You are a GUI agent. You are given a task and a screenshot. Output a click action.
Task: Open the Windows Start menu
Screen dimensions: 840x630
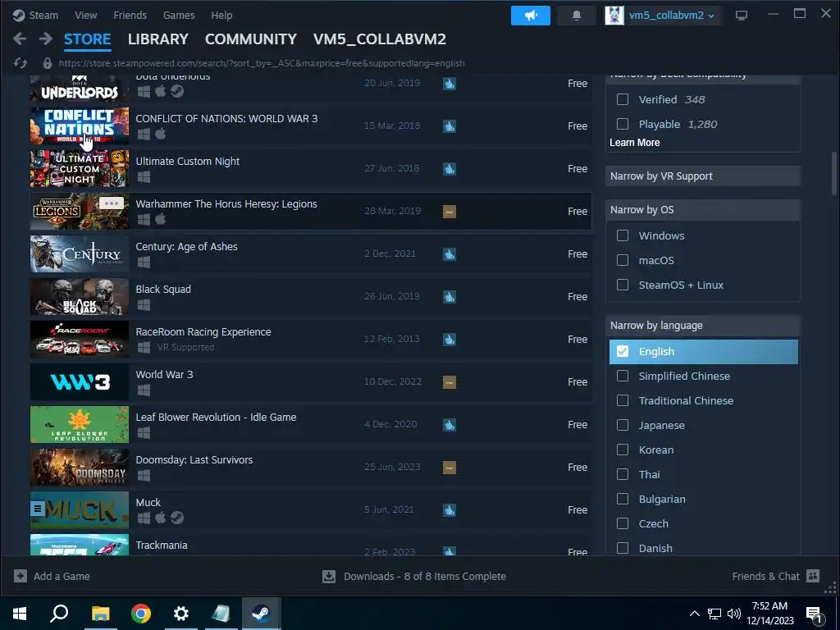[x=20, y=614]
